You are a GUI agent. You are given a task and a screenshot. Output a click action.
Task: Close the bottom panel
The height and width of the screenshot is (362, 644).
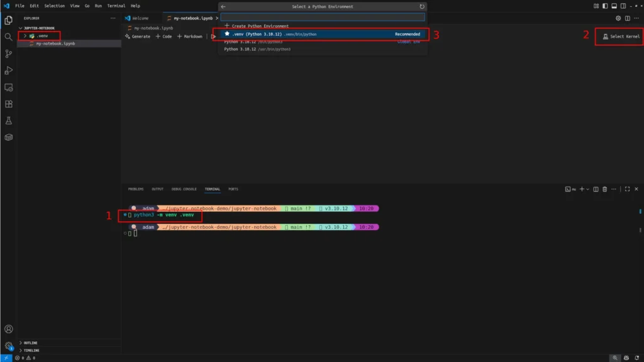[x=636, y=189]
